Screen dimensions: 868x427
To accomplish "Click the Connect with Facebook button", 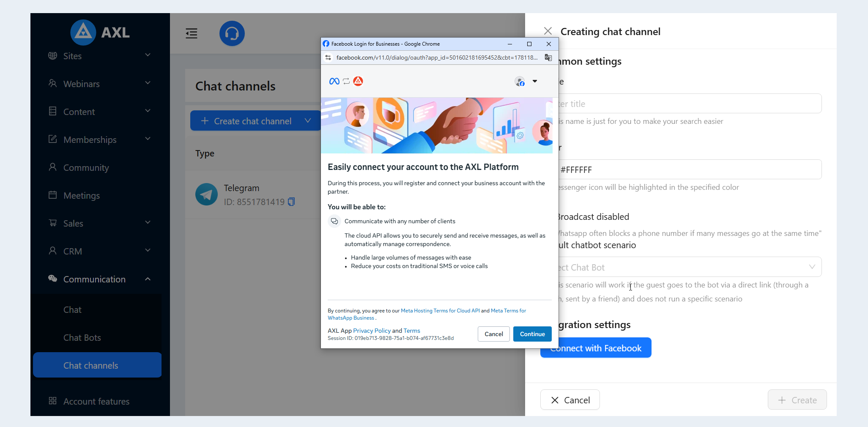I will coord(596,348).
